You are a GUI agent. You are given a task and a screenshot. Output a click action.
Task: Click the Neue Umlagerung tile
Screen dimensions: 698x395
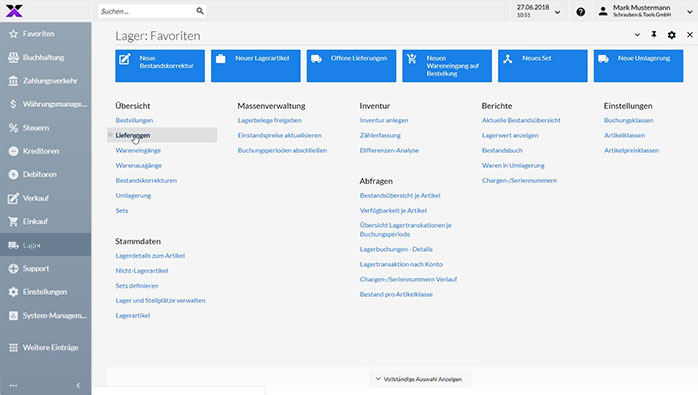[x=638, y=66]
